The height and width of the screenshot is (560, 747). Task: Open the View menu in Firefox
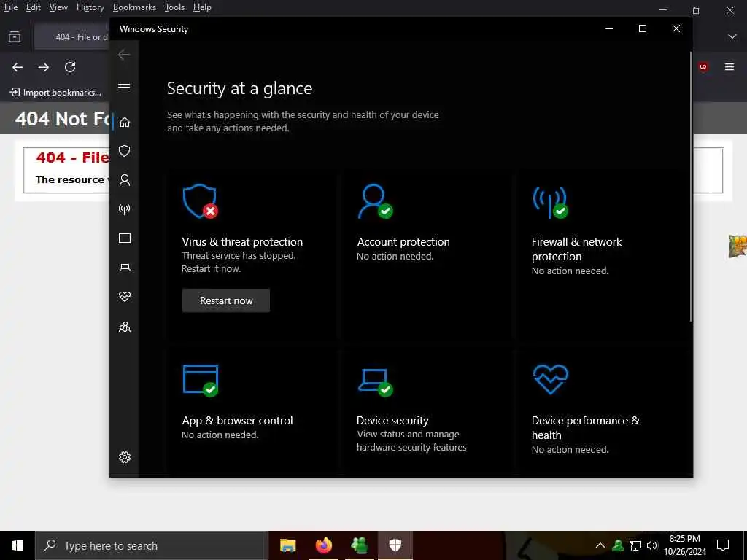[58, 7]
